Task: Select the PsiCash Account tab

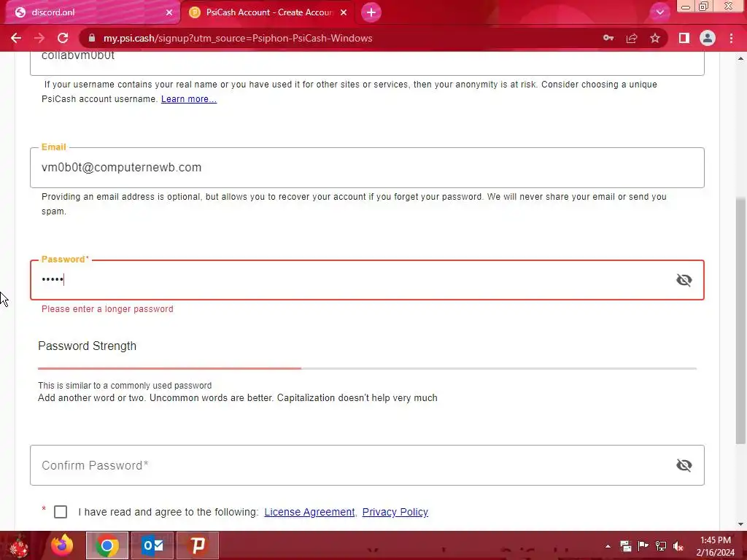Action: (269, 12)
